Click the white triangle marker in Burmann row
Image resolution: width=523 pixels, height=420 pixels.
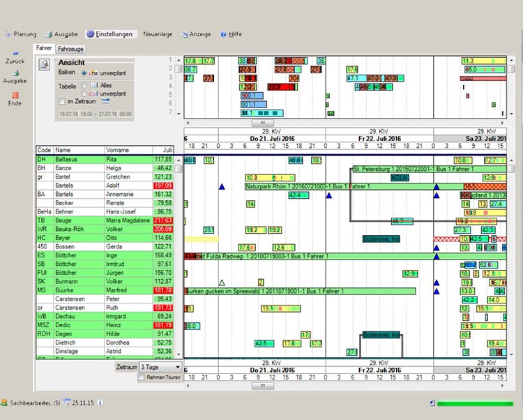point(222,283)
